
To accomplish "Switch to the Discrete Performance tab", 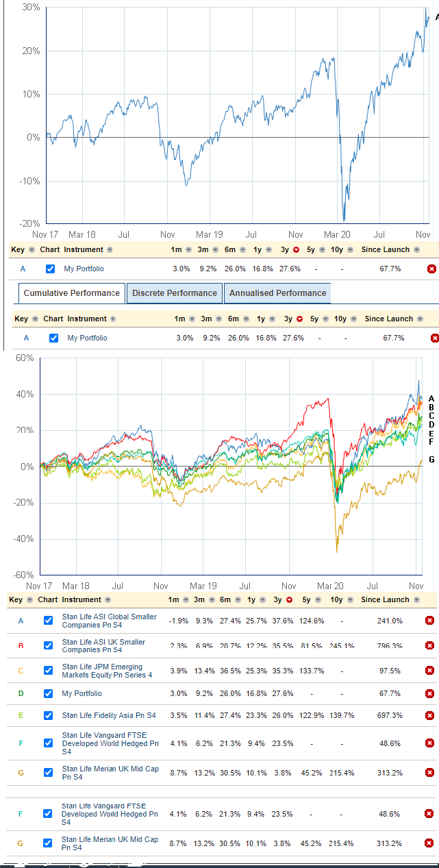I will [x=174, y=293].
